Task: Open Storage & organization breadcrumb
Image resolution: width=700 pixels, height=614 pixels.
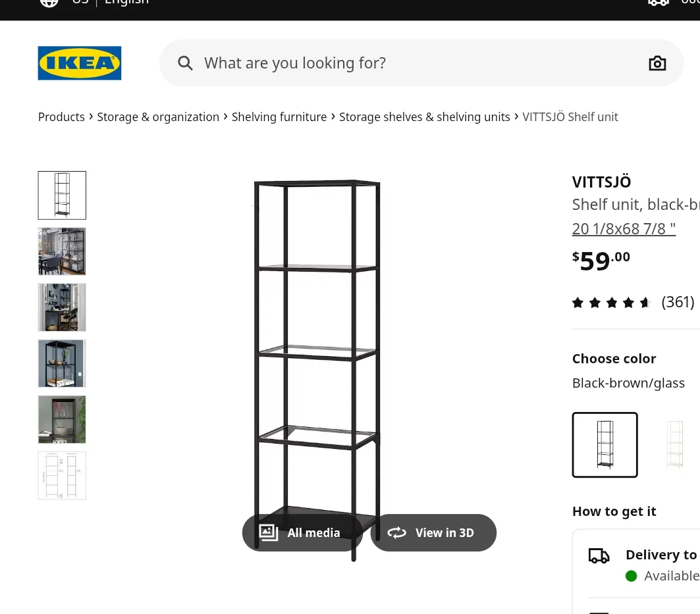Action: tap(158, 117)
